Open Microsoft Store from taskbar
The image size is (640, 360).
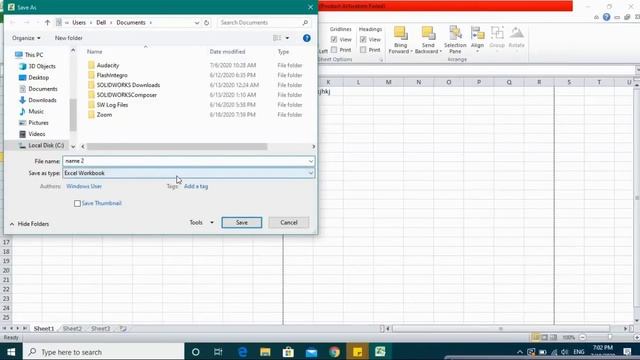coord(288,352)
